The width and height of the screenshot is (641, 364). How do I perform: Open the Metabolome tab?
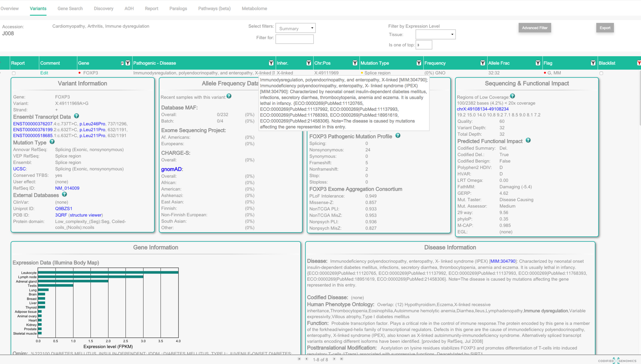(254, 9)
